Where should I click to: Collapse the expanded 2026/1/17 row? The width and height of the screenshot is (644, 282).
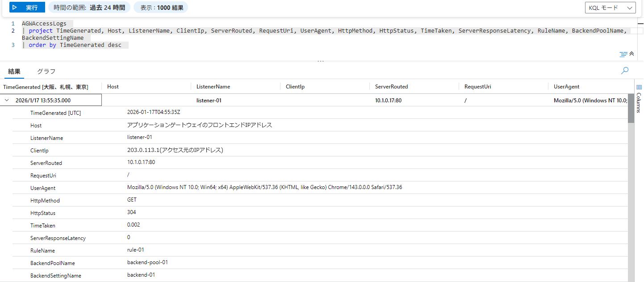tap(7, 101)
